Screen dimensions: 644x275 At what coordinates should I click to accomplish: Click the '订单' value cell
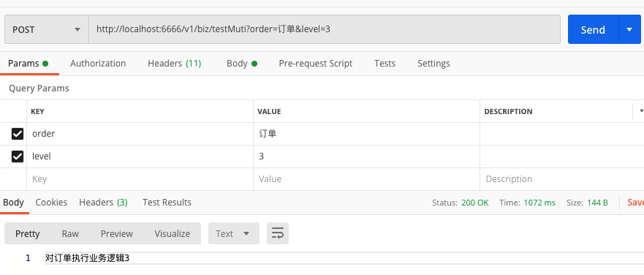(x=366, y=134)
